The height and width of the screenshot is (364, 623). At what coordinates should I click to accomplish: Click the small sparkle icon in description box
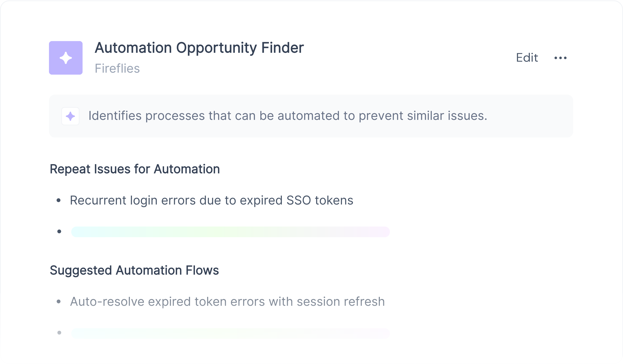pyautogui.click(x=70, y=116)
